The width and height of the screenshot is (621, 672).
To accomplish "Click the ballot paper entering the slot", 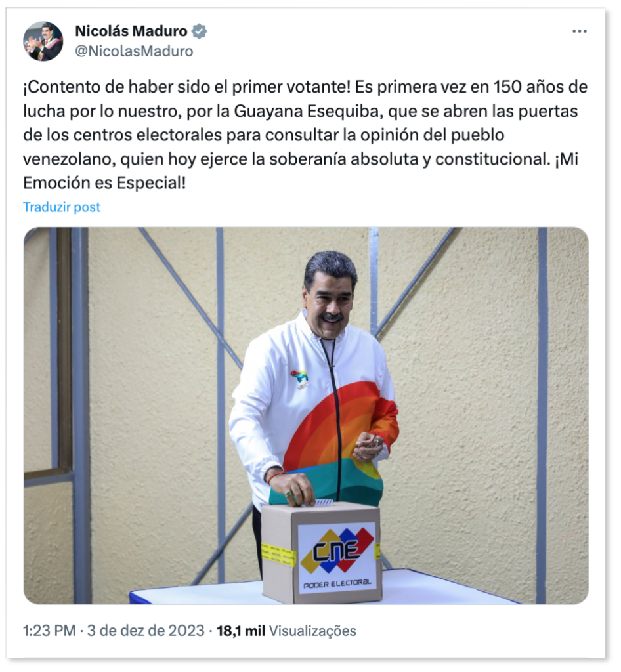I will click(x=324, y=502).
